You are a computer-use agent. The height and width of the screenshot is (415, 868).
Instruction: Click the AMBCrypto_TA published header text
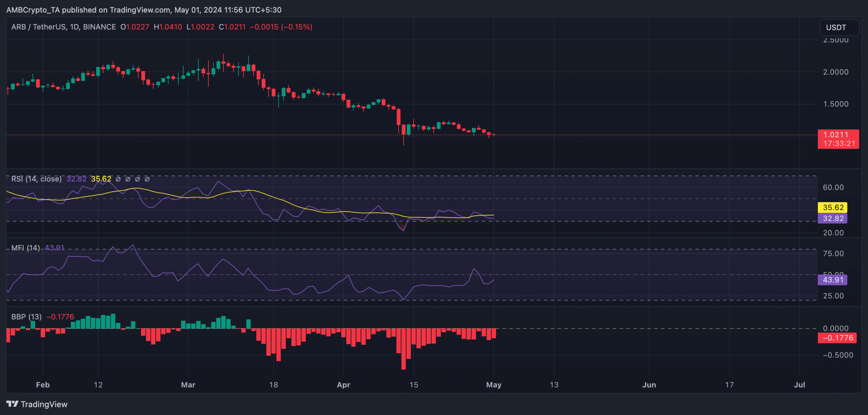tap(144, 10)
